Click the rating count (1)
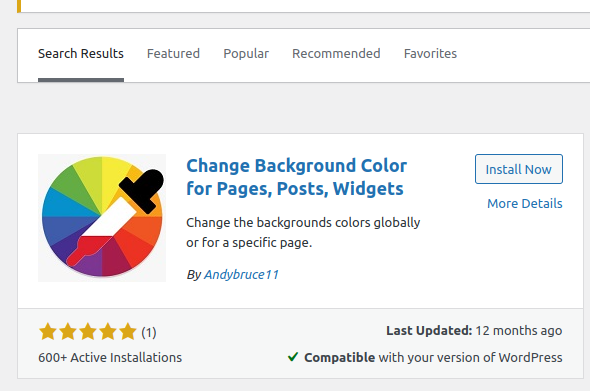 [x=149, y=333]
